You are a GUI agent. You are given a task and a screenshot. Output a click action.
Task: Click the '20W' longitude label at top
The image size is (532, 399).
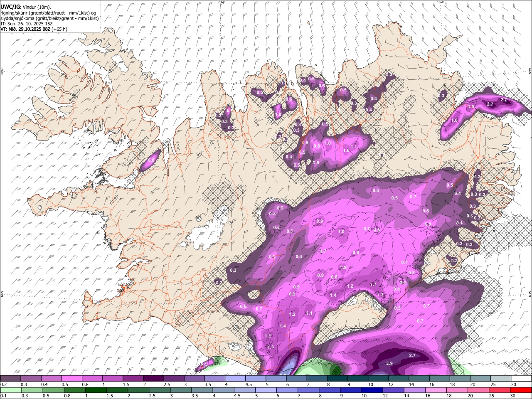click(x=221, y=2)
